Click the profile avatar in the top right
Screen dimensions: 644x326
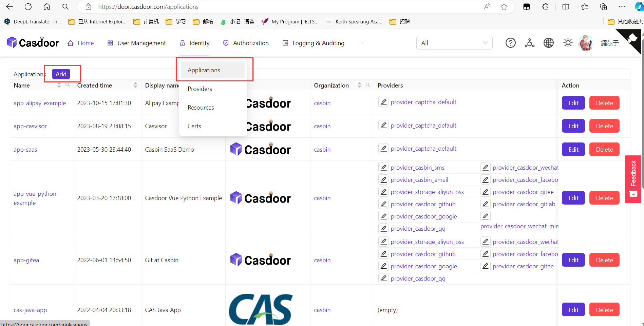[586, 43]
